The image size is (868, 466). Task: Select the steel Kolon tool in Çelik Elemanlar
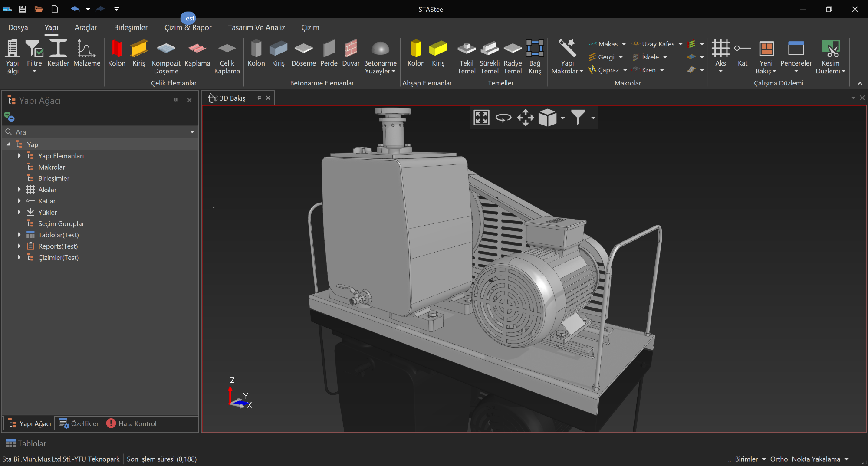coord(116,49)
